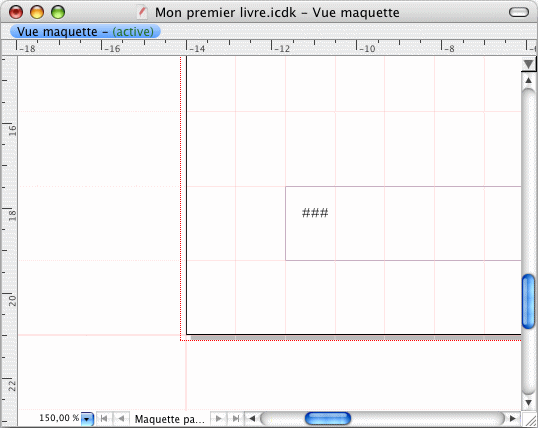This screenshot has height=428, width=538.
Task: Go to the next page arrow
Action: (x=218, y=418)
